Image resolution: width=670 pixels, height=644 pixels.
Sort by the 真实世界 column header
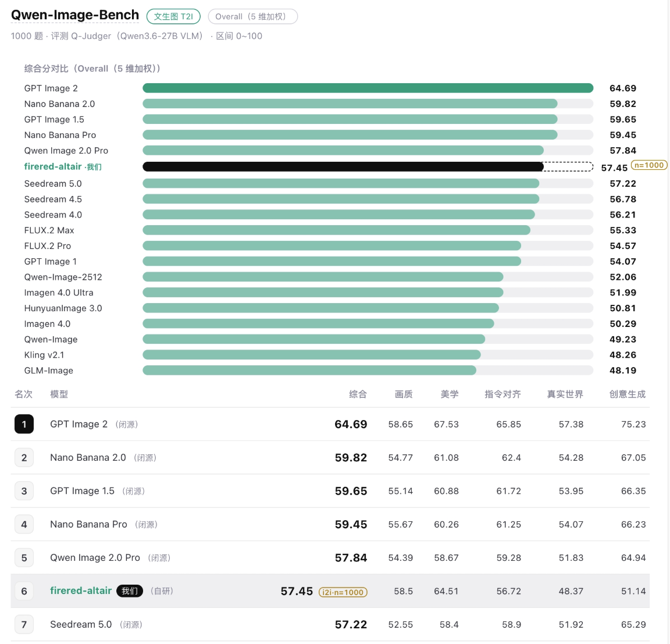[565, 394]
